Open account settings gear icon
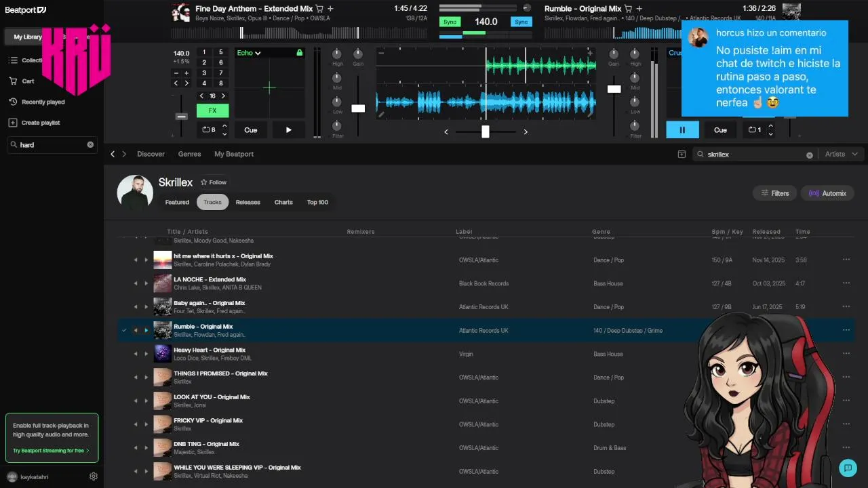The height and width of the screenshot is (488, 868). pyautogui.click(x=94, y=476)
